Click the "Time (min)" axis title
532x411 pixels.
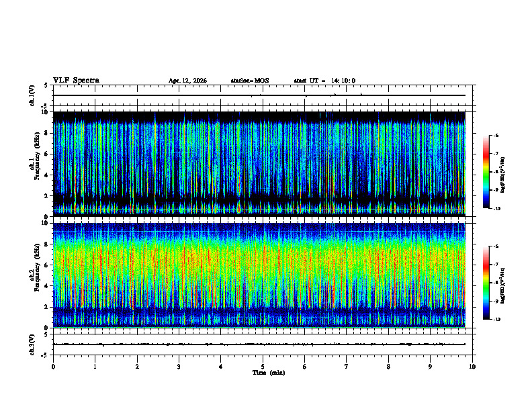coord(269,373)
